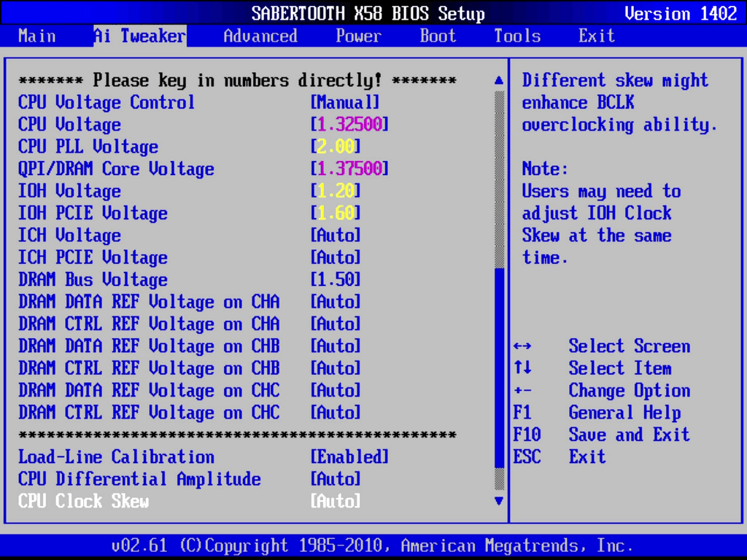Click the scroll up arrow icon
Image resolution: width=747 pixels, height=560 pixels.
coord(499,80)
